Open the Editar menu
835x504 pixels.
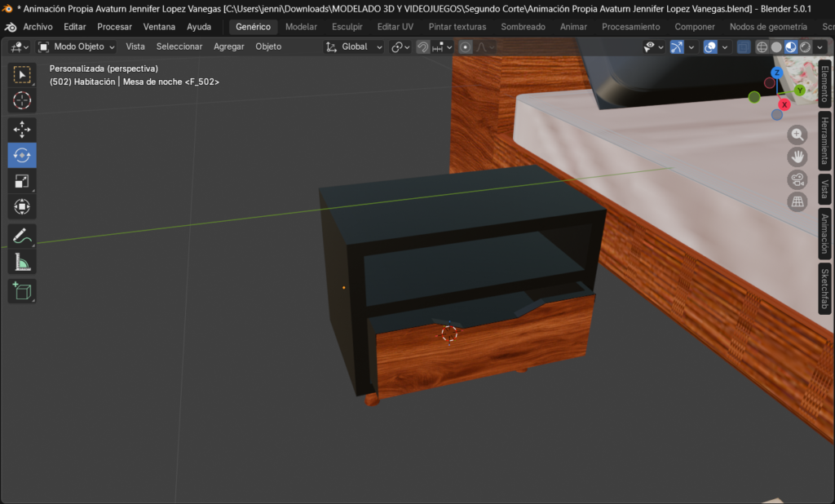(74, 27)
